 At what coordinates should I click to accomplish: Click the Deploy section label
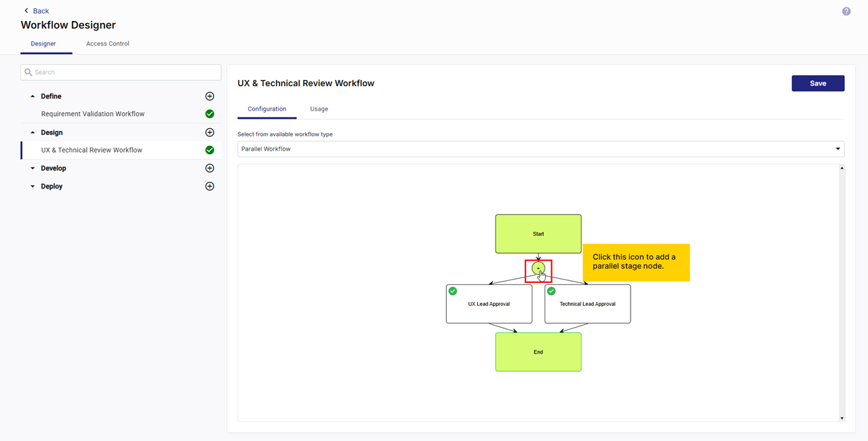click(52, 187)
